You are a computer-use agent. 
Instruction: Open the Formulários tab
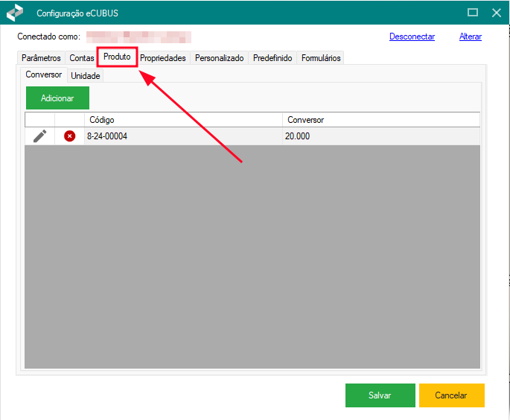click(x=321, y=58)
